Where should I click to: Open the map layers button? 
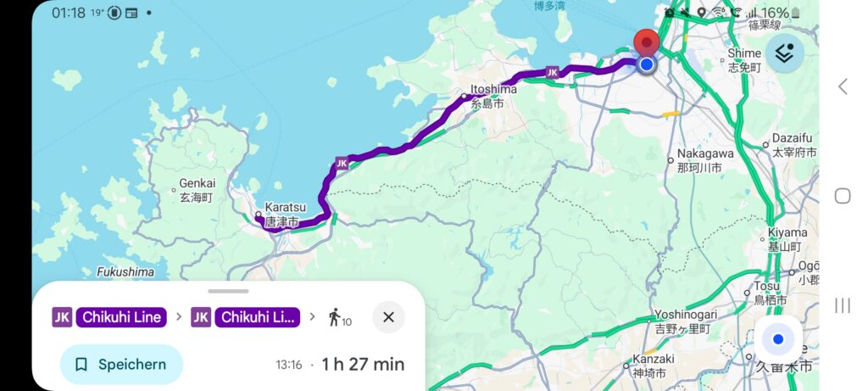(x=784, y=53)
